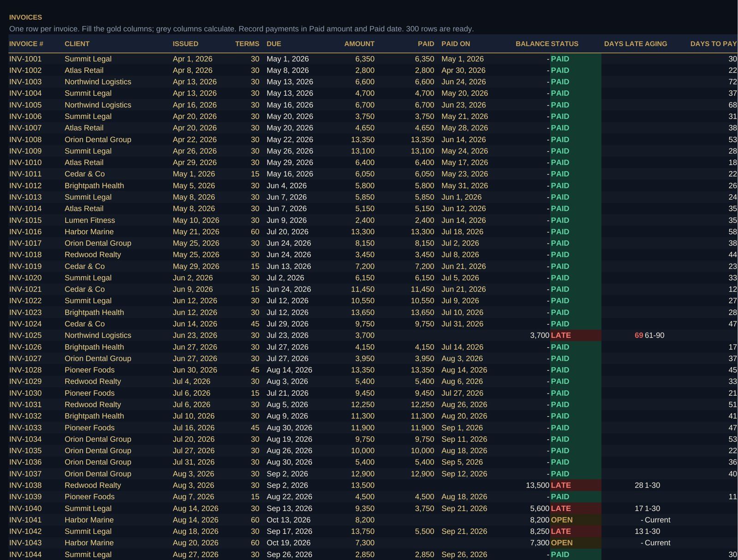Image resolution: width=738 pixels, height=560 pixels.
Task: Click the ISSUED column header
Action: tap(185, 44)
